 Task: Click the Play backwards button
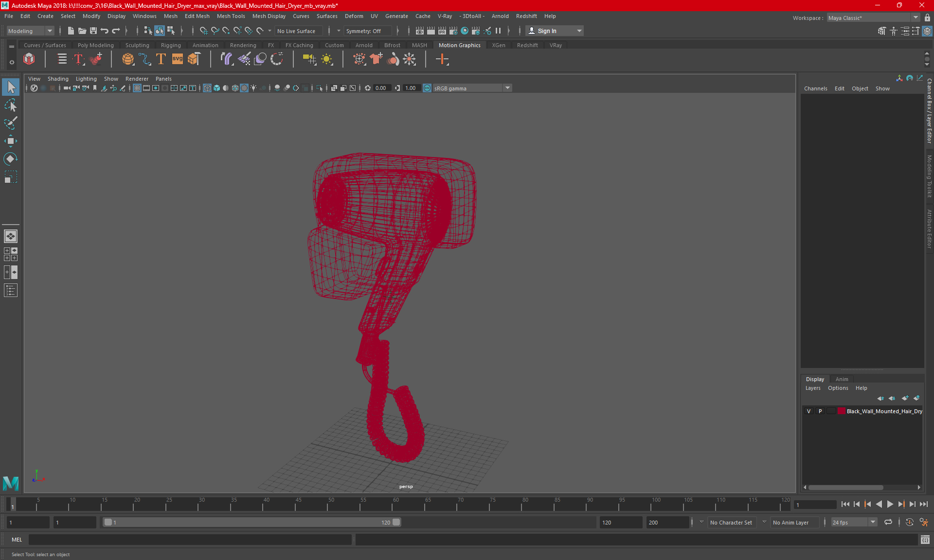[879, 505]
